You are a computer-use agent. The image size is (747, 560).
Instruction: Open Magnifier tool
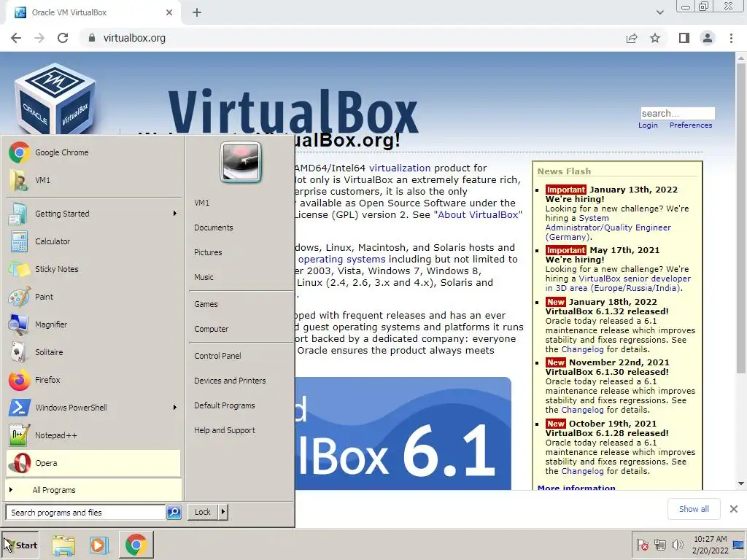(x=93, y=324)
